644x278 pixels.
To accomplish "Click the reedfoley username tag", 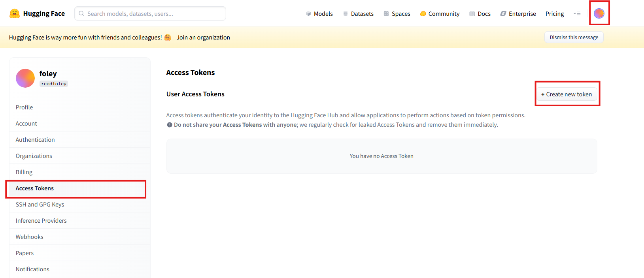I will 54,84.
